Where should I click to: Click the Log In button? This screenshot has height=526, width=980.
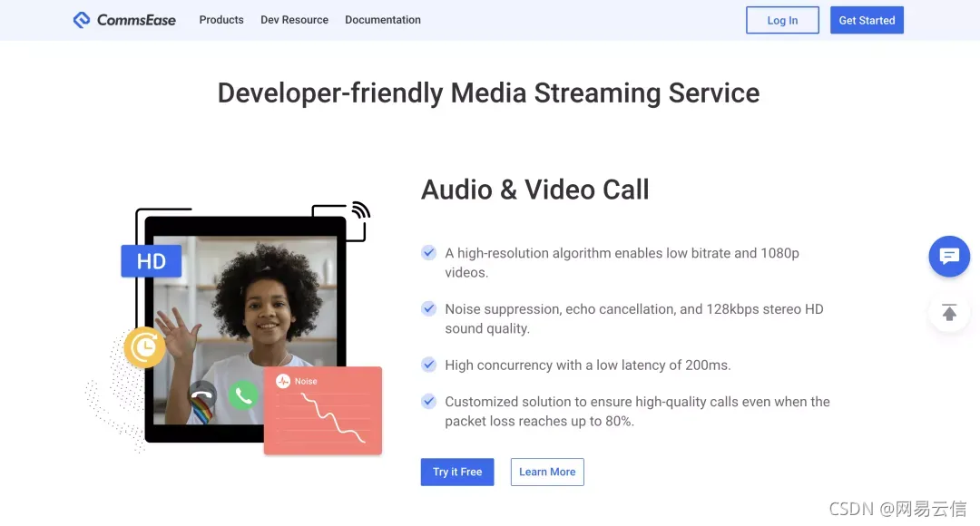pos(782,20)
